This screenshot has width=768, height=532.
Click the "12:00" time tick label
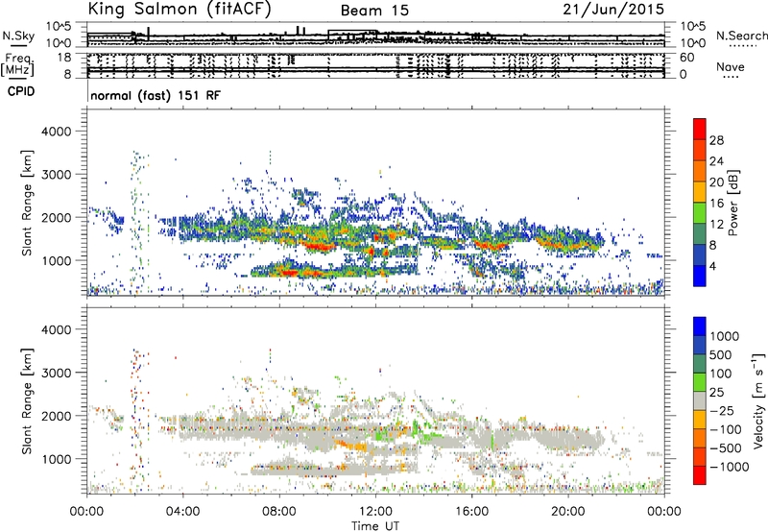click(x=375, y=511)
